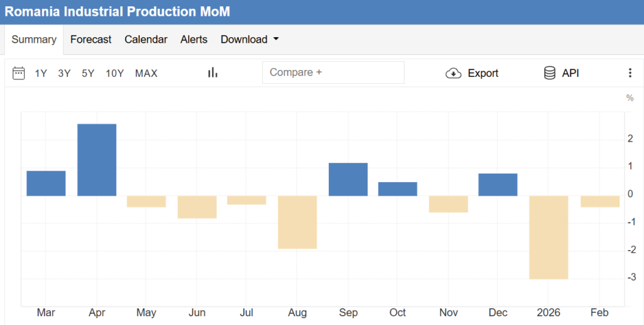Image resolution: width=644 pixels, height=325 pixels.
Task: Open the calendar date range icon
Action: [x=19, y=73]
